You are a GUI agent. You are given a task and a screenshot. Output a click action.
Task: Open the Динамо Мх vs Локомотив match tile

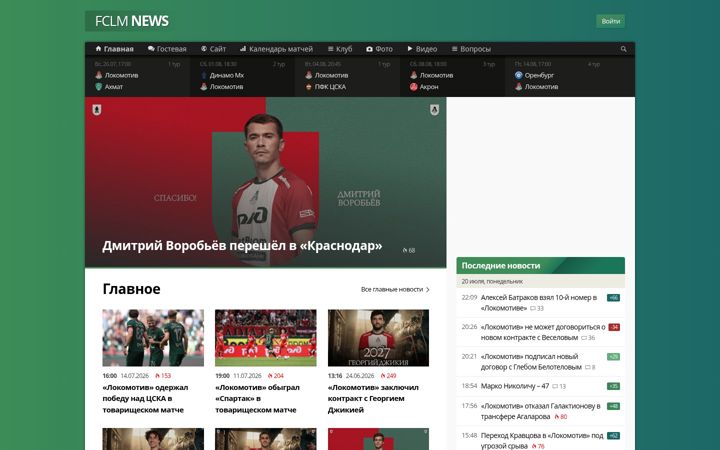pos(242,76)
